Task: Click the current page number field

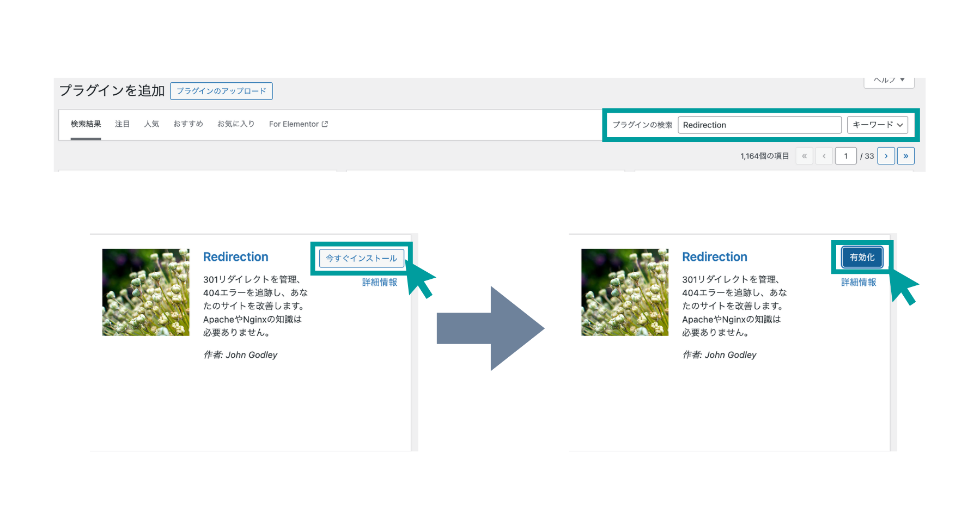Action: (x=846, y=156)
